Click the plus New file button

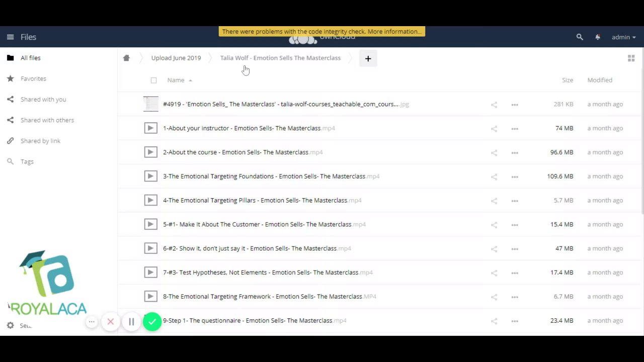click(368, 59)
